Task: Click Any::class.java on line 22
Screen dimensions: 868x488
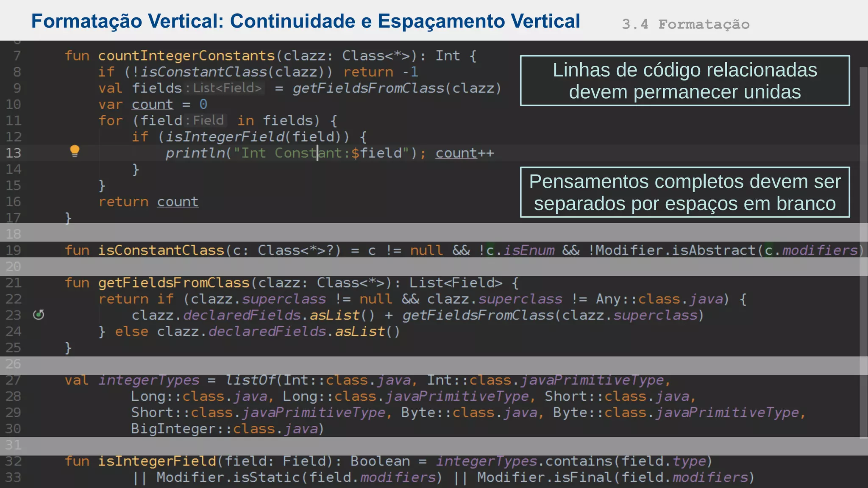Action: 659,299
